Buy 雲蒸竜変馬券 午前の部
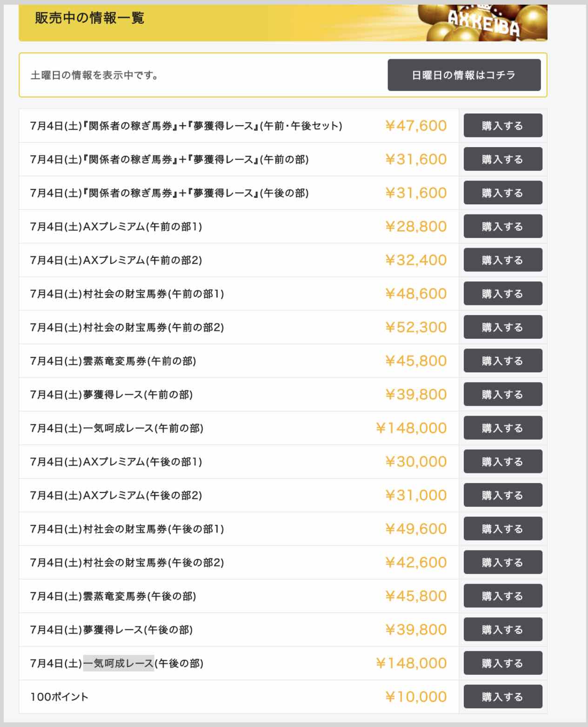The image size is (588, 727). pos(502,361)
